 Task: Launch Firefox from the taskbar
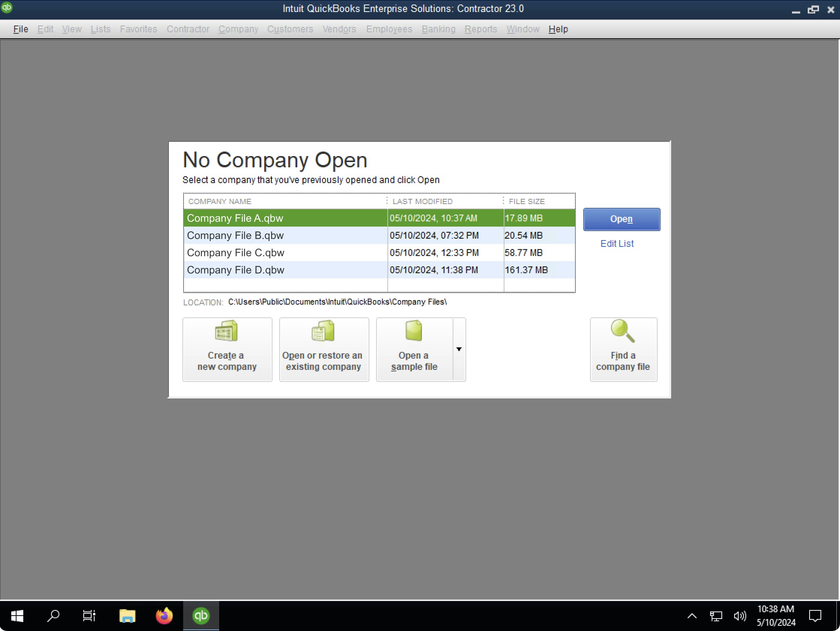coord(164,616)
